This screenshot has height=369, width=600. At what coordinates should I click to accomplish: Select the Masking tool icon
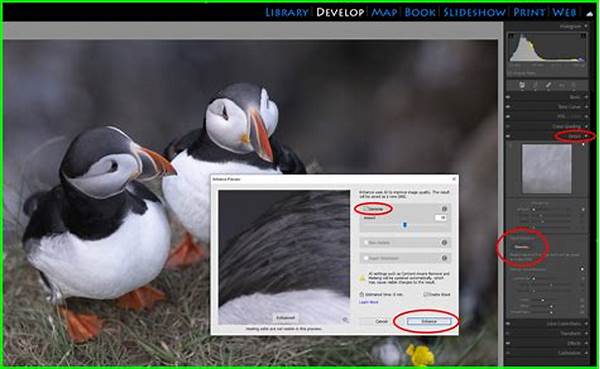[574, 85]
